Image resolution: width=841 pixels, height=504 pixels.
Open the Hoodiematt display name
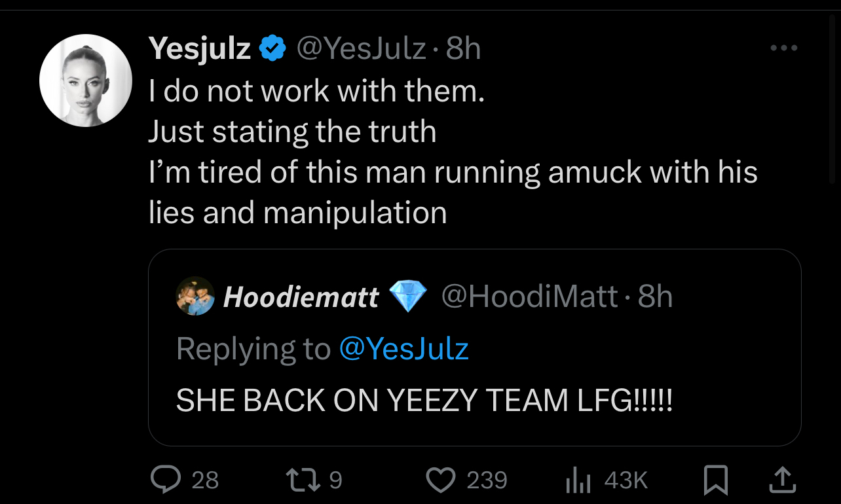(x=301, y=298)
